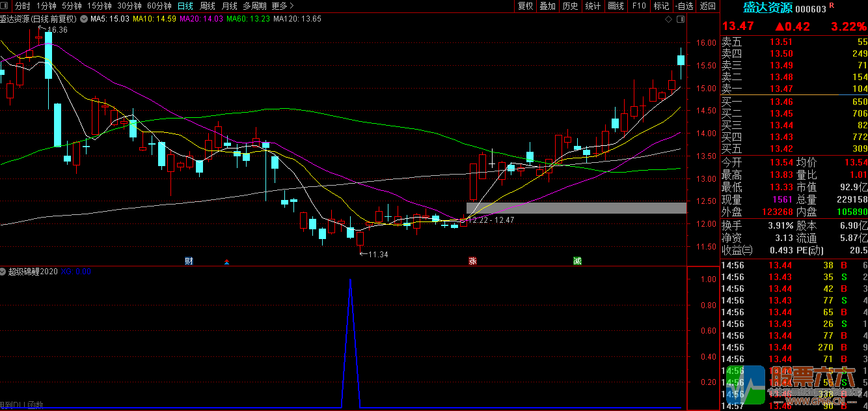The height and width of the screenshot is (411, 868).
Task: Expand the 超级锦鲤2020 indicator dropdown arrow
Action: [4, 272]
